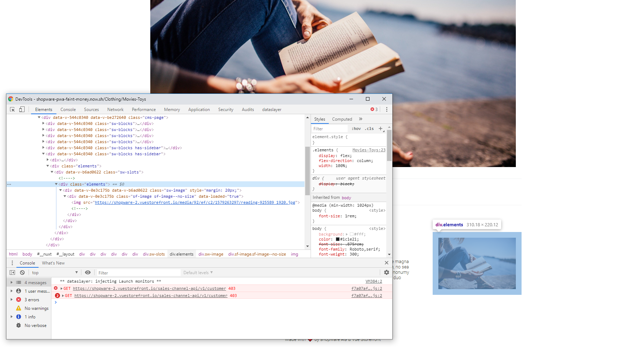Toggle :hov pseudo-class state in Styles pane
Viewport: 644px width, 363px height.
[356, 128]
